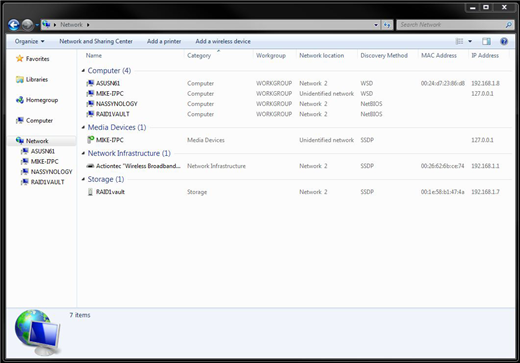Select MIKE-I7PC in the navigation tree
Image resolution: width=520 pixels, height=363 pixels.
[40, 162]
